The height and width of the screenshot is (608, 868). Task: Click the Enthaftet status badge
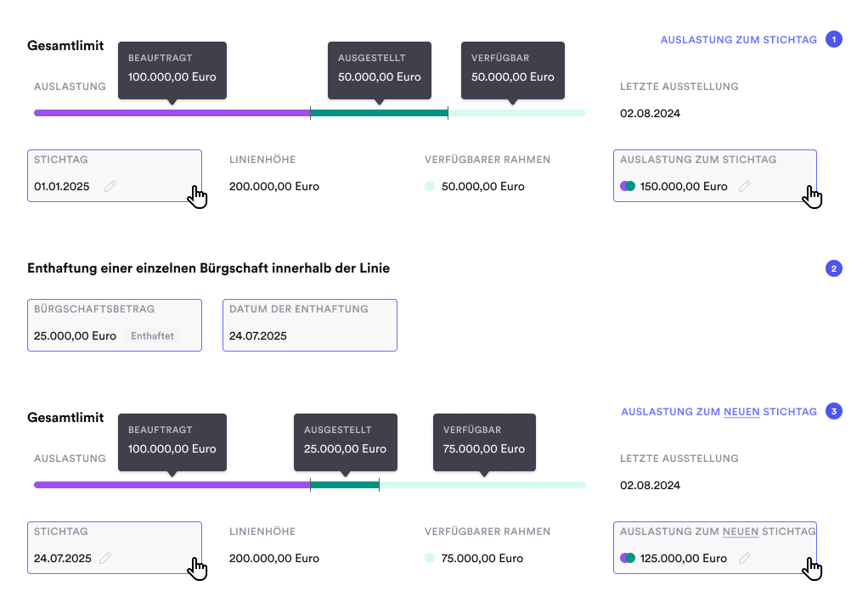[153, 335]
